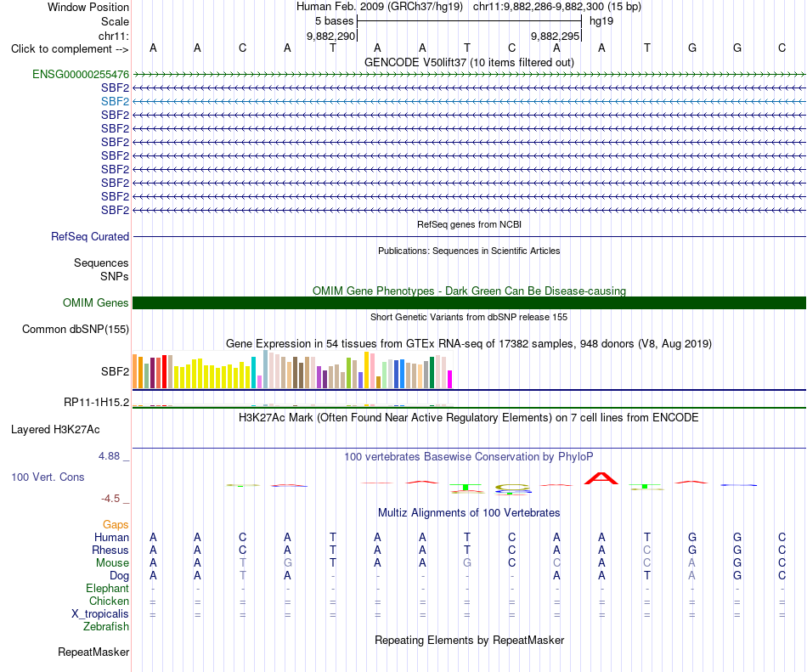Click the 'Layered H3K27Ac' track label
This screenshot has width=807, height=672.
click(55, 430)
